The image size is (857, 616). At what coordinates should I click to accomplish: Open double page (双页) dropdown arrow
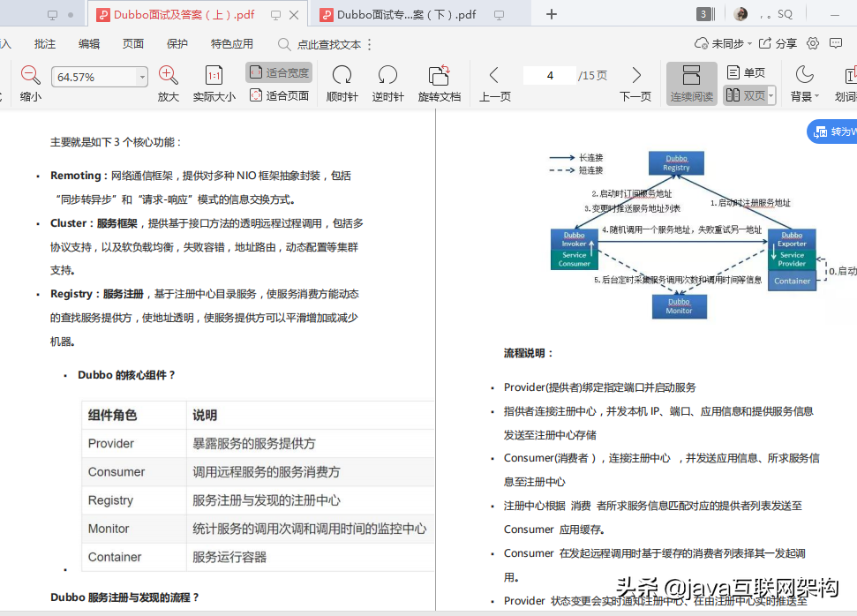click(x=771, y=95)
